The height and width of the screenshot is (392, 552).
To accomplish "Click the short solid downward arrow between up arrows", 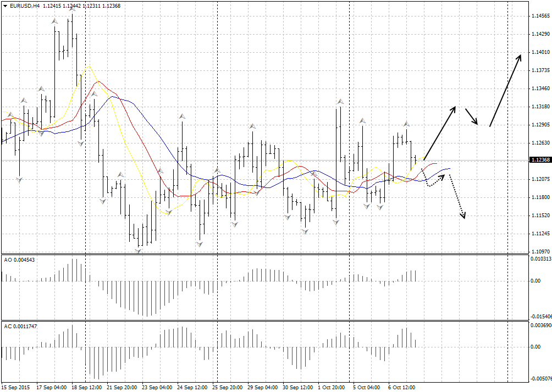I will [x=471, y=116].
